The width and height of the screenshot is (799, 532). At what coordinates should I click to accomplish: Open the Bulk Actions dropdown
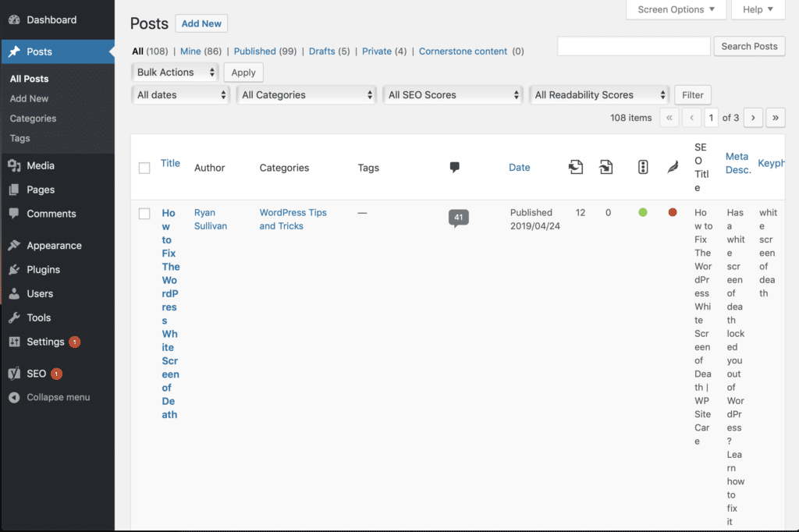coord(175,73)
